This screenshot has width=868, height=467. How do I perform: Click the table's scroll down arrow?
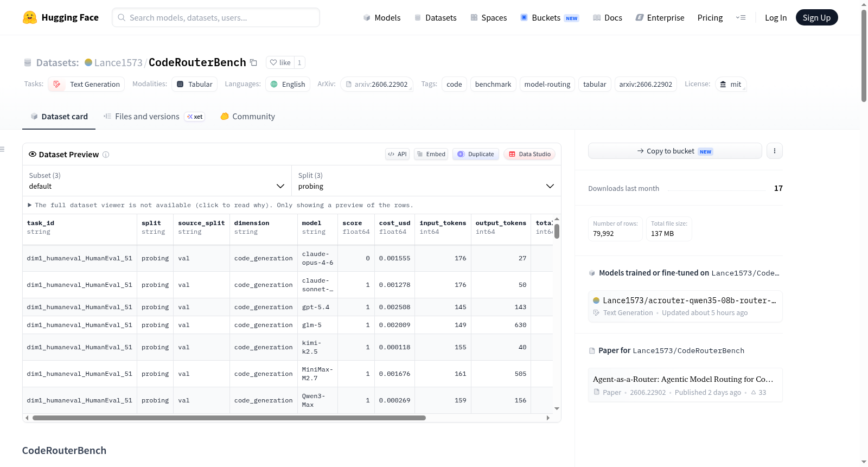tap(557, 409)
